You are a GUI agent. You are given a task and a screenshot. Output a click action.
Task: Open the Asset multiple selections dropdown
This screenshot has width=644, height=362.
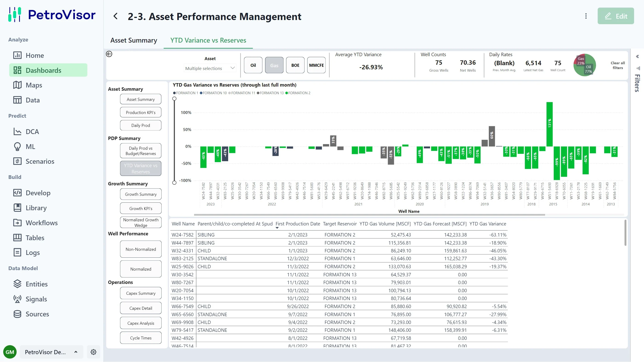point(210,68)
